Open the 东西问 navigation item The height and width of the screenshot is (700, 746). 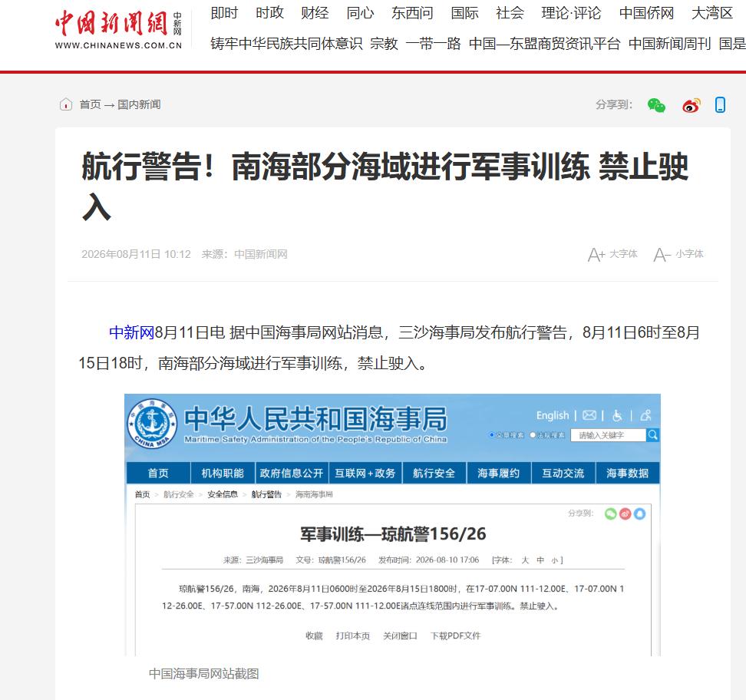[x=412, y=13]
